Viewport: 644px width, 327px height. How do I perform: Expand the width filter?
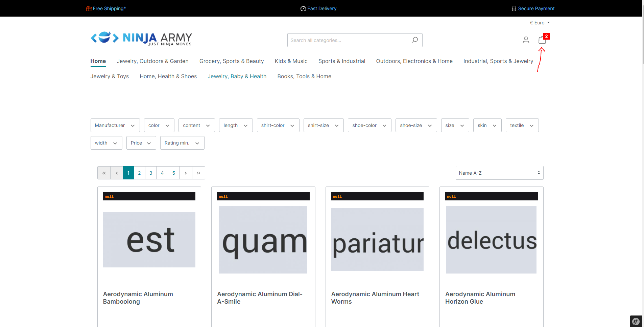click(x=106, y=143)
